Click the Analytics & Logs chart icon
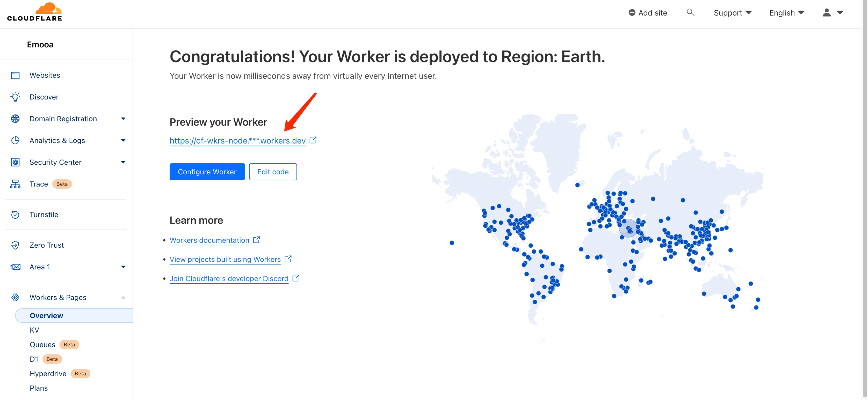Image resolution: width=868 pixels, height=400 pixels. 15,140
